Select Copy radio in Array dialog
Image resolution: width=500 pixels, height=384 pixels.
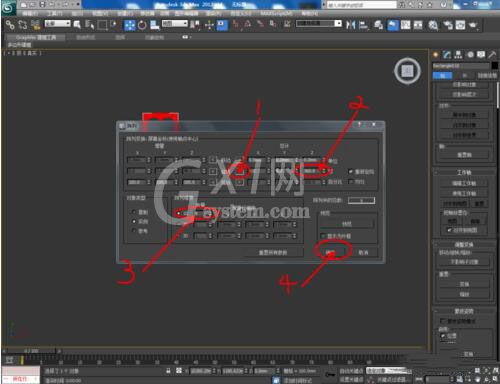(134, 212)
